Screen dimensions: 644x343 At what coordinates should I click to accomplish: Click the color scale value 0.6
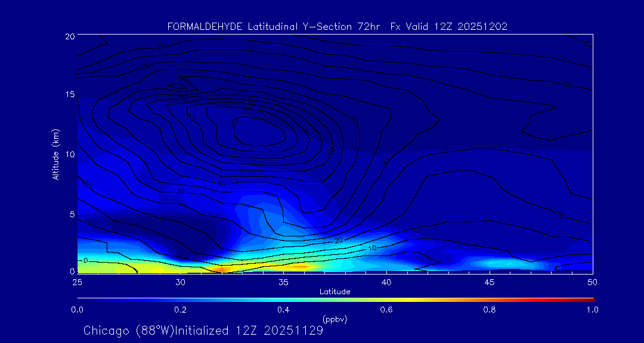(x=386, y=310)
